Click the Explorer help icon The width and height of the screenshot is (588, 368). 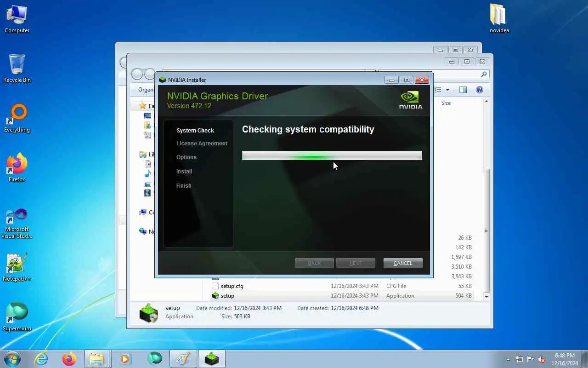tap(480, 90)
